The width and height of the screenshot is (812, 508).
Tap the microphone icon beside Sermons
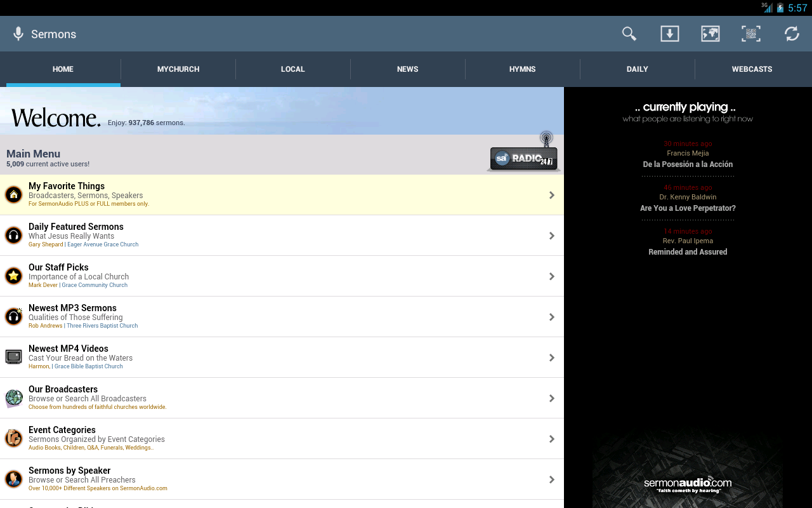pyautogui.click(x=18, y=34)
